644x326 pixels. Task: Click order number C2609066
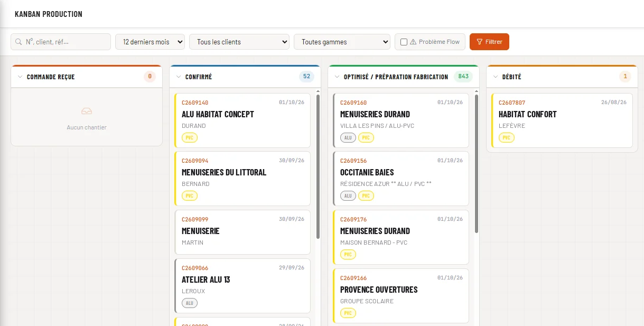point(195,268)
